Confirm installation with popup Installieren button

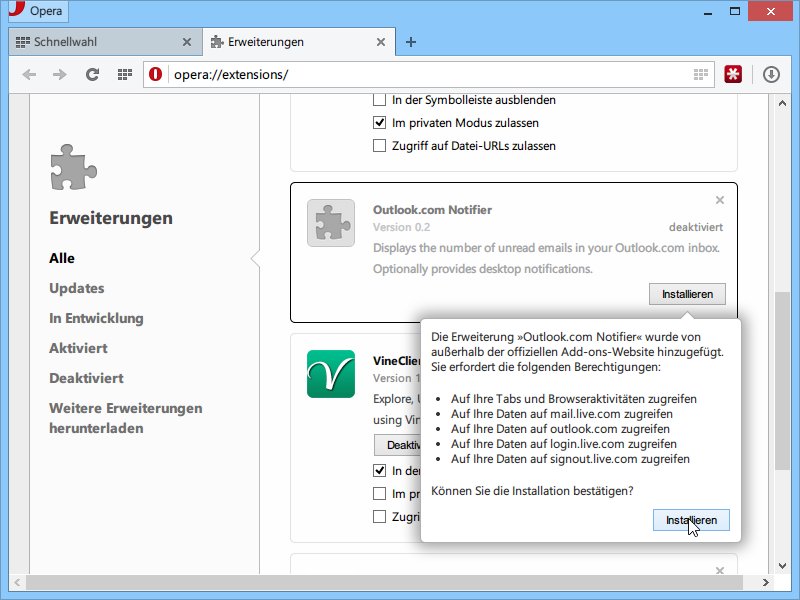tap(691, 520)
